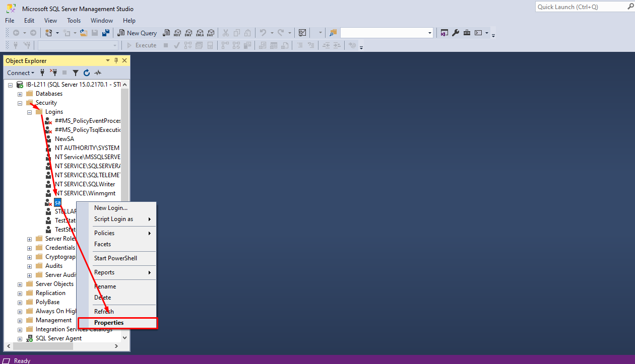Screen dimensions: 635x364
Task: Click the Save All disks icon
Action: click(106, 33)
